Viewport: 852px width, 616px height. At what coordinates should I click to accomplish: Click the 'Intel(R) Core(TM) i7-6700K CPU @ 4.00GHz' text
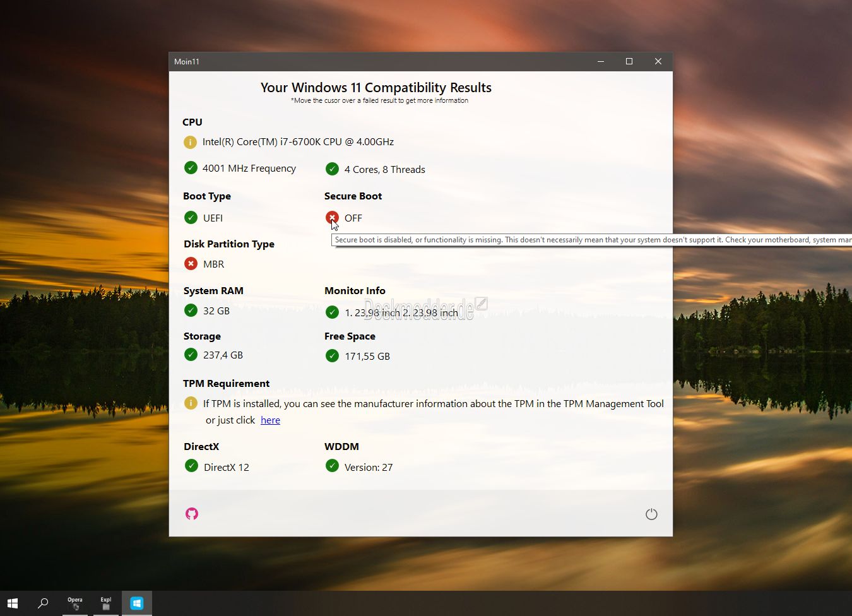(298, 142)
